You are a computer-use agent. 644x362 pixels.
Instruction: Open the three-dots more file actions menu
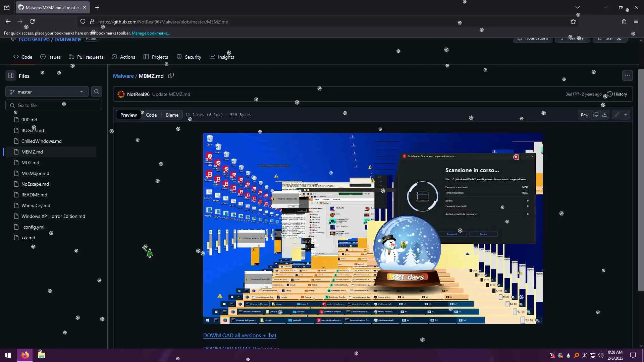627,75
